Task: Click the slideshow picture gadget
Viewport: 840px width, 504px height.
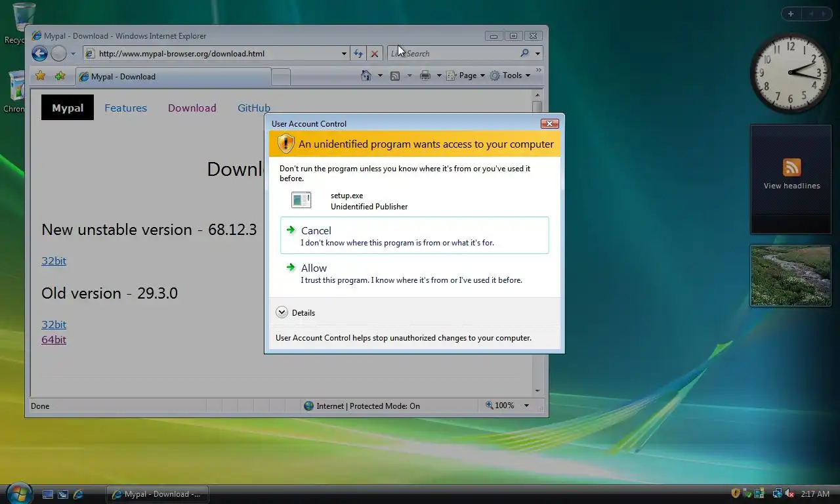Action: tap(791, 276)
